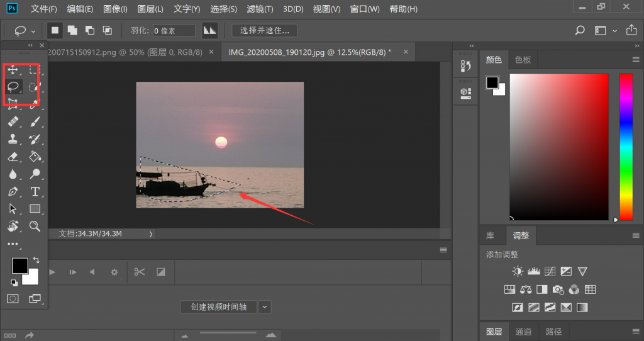Image resolution: width=644 pixels, height=341 pixels.
Task: Enable Add to Selection mode
Action: click(x=73, y=30)
